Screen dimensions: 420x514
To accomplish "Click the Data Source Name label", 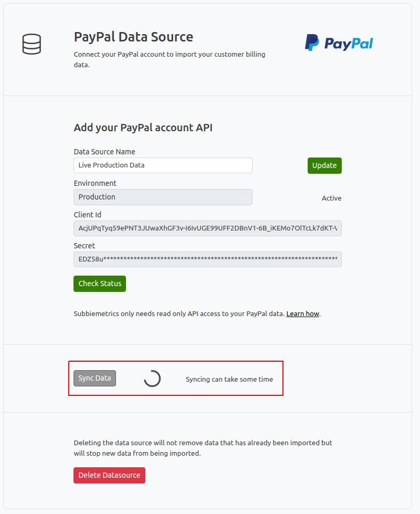I will [104, 152].
